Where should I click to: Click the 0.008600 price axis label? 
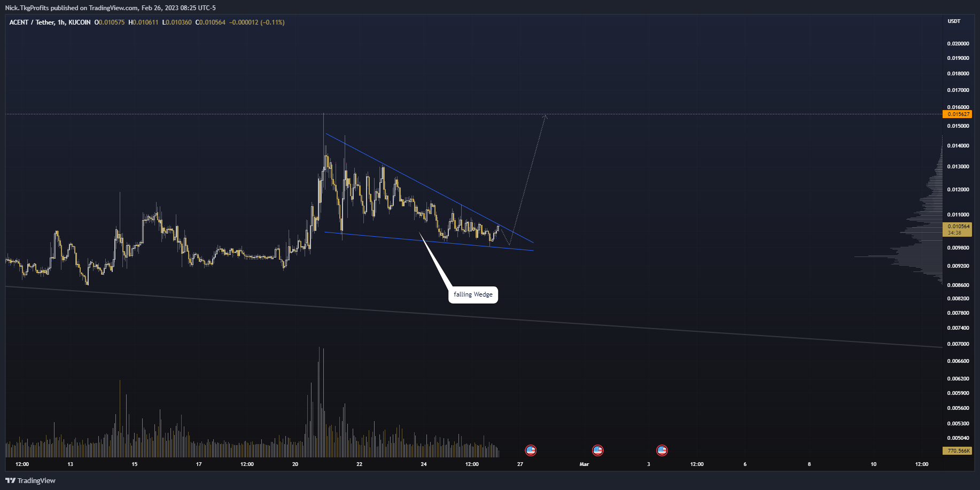(958, 285)
